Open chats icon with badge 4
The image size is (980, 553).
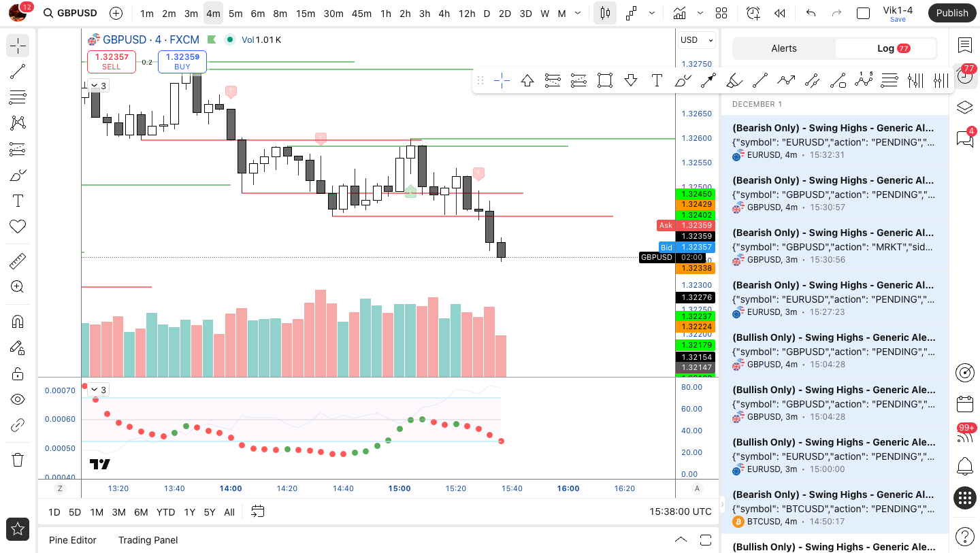pos(964,139)
